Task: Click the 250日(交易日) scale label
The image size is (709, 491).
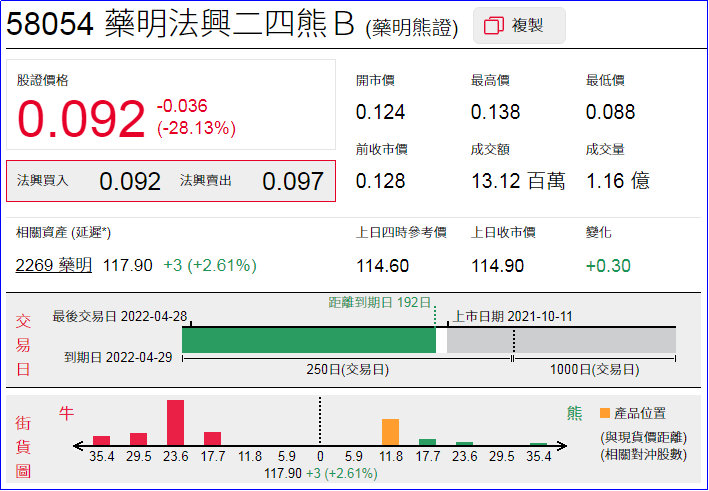Action: pyautogui.click(x=347, y=370)
